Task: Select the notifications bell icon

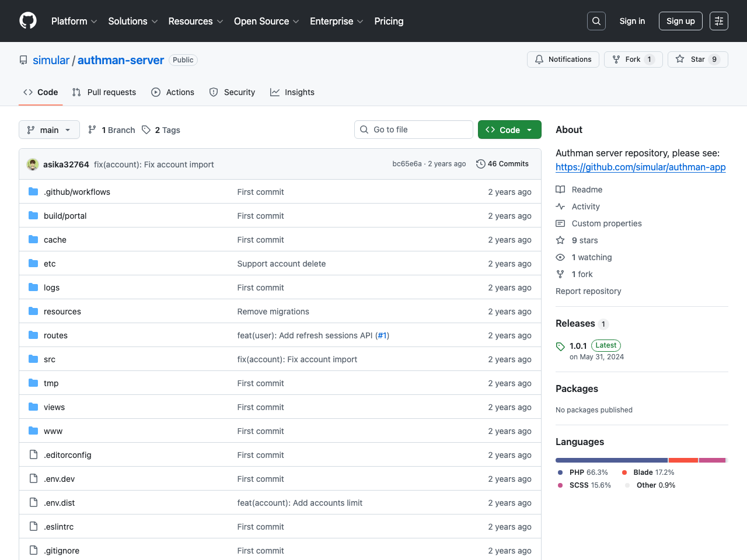Action: click(538, 59)
